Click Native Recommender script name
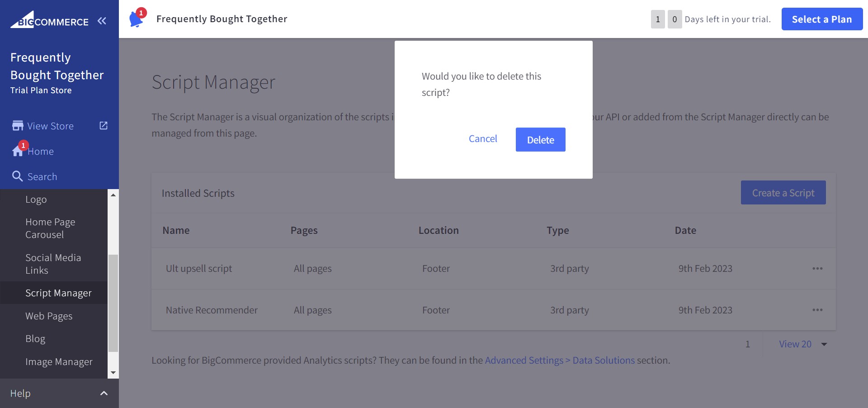868x408 pixels. [212, 310]
